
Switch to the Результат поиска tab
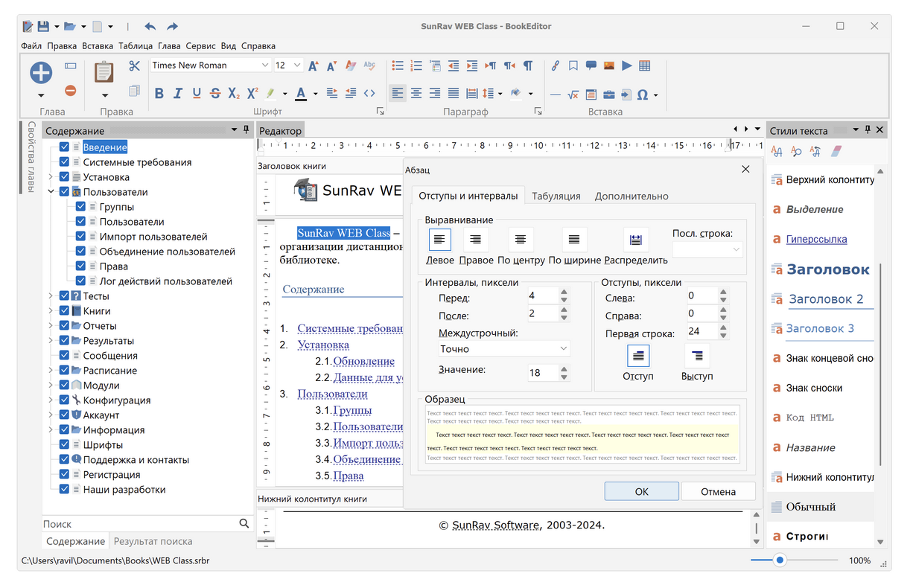click(x=153, y=541)
